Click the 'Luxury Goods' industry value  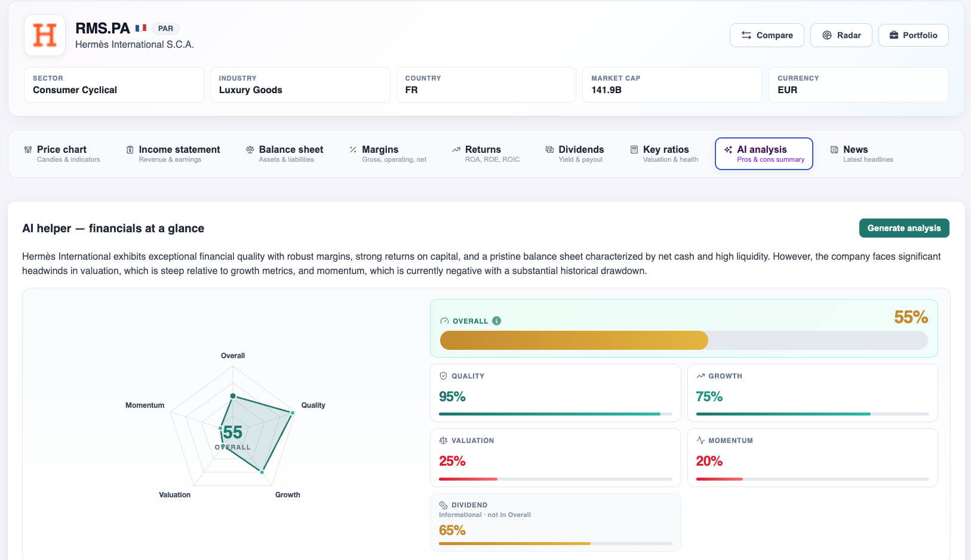click(250, 90)
